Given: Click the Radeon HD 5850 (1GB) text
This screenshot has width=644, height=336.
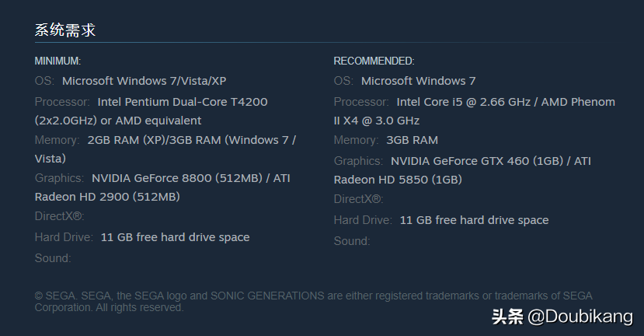Looking at the screenshot, I should pos(398,180).
